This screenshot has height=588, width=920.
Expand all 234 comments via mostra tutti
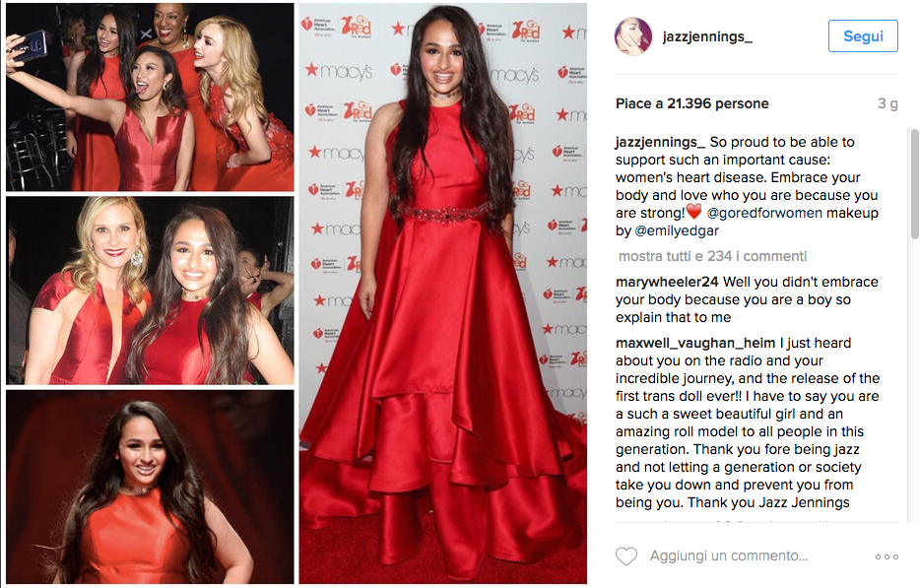[713, 256]
